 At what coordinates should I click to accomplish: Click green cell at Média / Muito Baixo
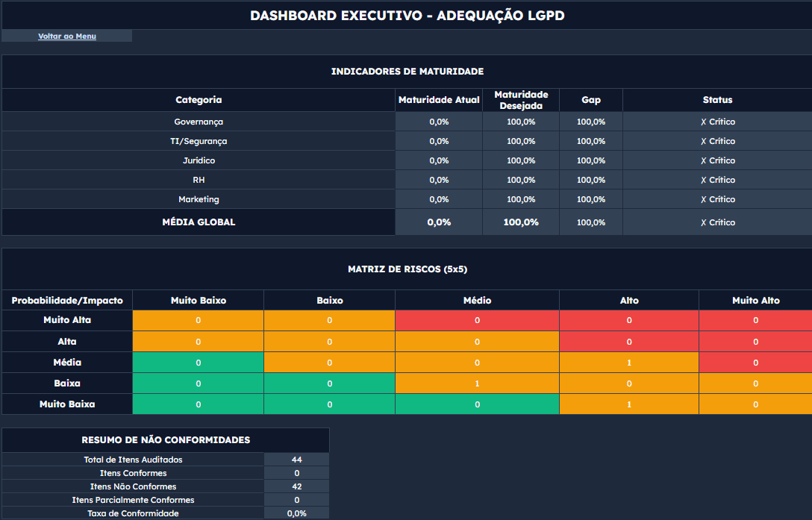[x=198, y=363]
